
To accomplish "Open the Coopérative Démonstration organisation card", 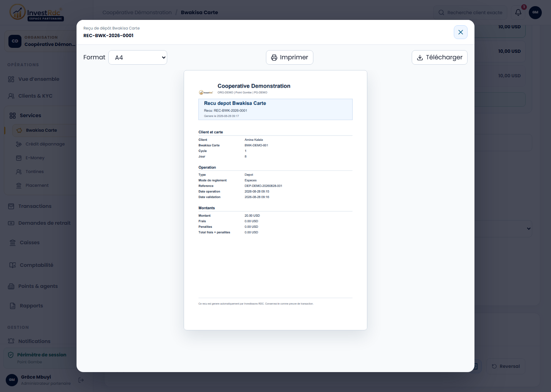I will pos(41,41).
